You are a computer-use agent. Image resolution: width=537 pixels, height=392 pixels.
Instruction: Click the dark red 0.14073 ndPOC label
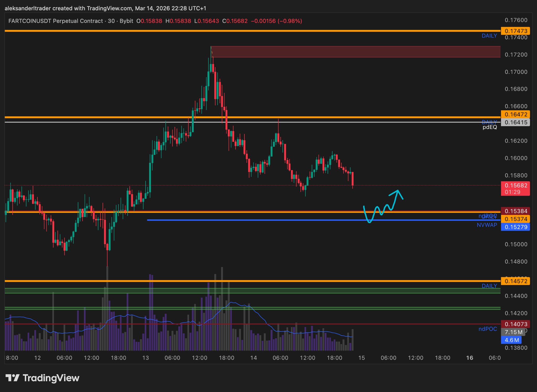pyautogui.click(x=515, y=324)
